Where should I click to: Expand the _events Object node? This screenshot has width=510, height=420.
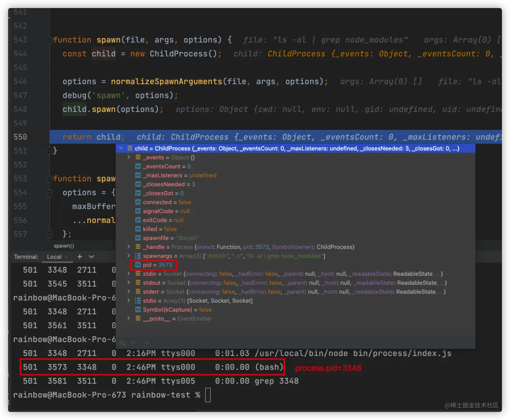tap(128, 157)
